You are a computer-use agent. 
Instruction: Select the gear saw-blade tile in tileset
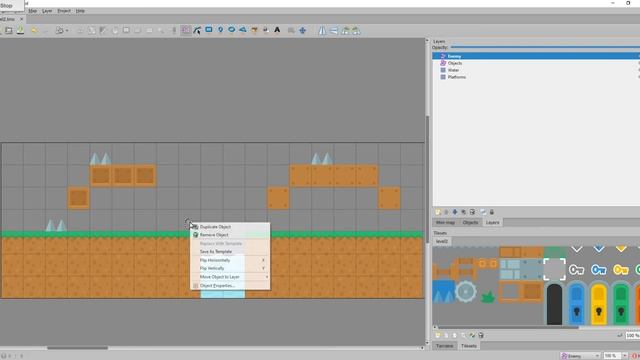[x=466, y=291]
